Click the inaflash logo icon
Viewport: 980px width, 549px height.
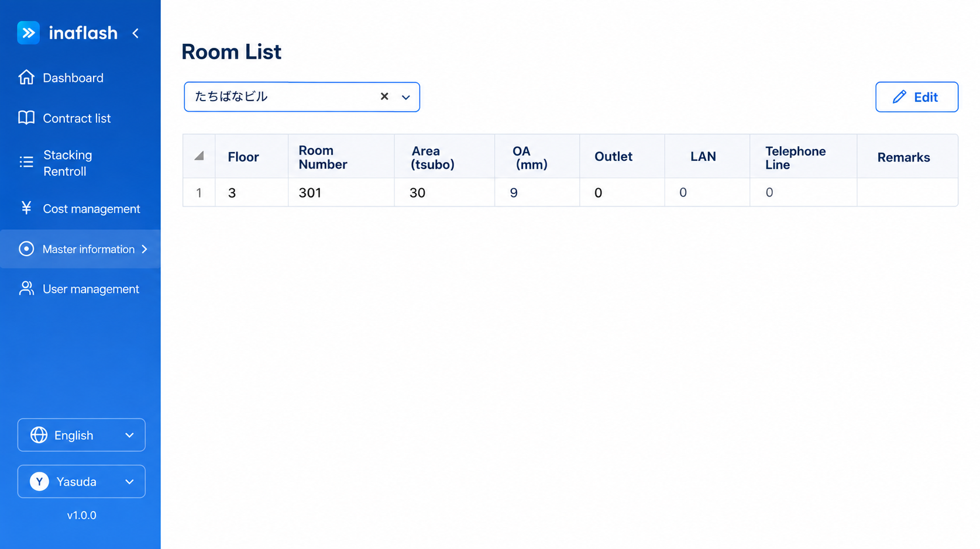(28, 33)
